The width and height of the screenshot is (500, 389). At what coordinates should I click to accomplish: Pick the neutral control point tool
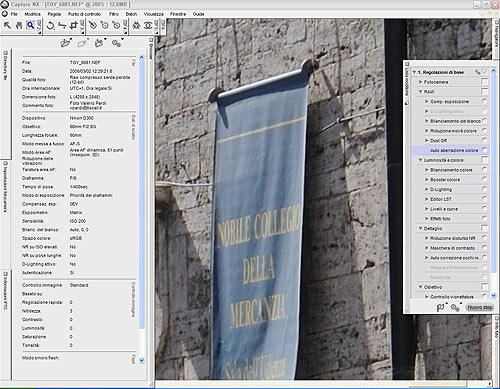point(105,25)
